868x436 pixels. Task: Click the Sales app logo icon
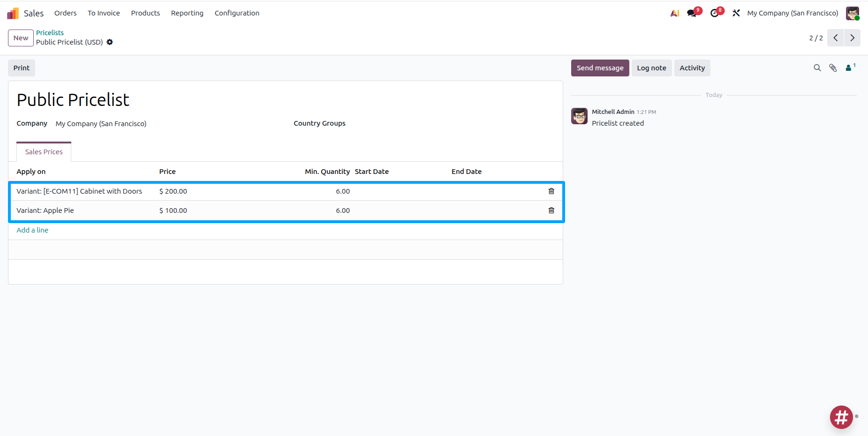[x=13, y=13]
